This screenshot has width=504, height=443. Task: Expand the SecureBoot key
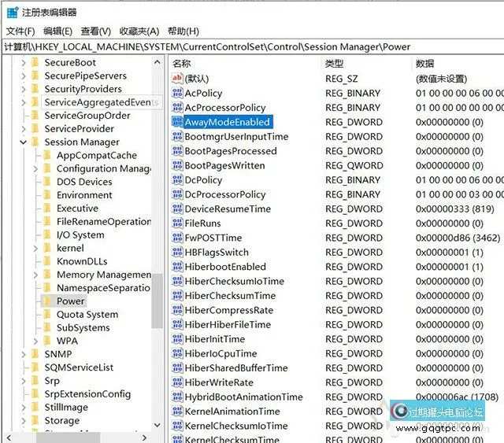(x=24, y=63)
